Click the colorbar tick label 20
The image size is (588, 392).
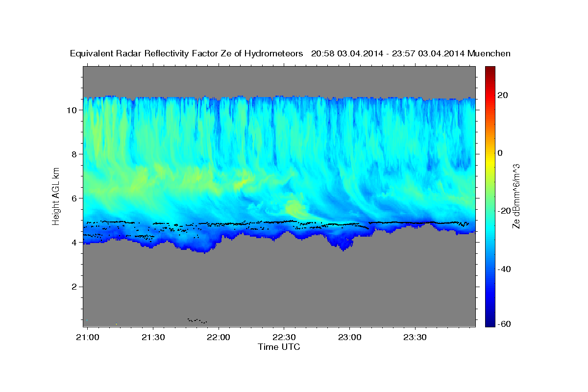(502, 95)
